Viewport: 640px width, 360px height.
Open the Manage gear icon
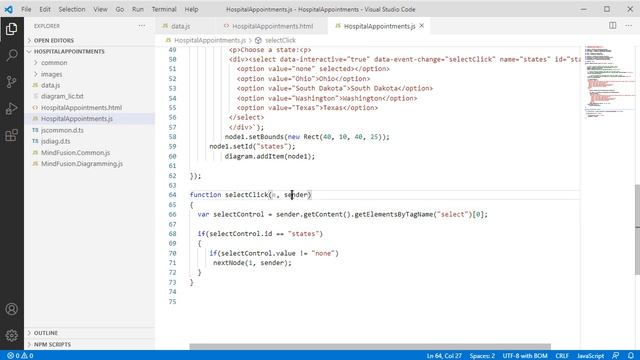[x=11, y=336]
